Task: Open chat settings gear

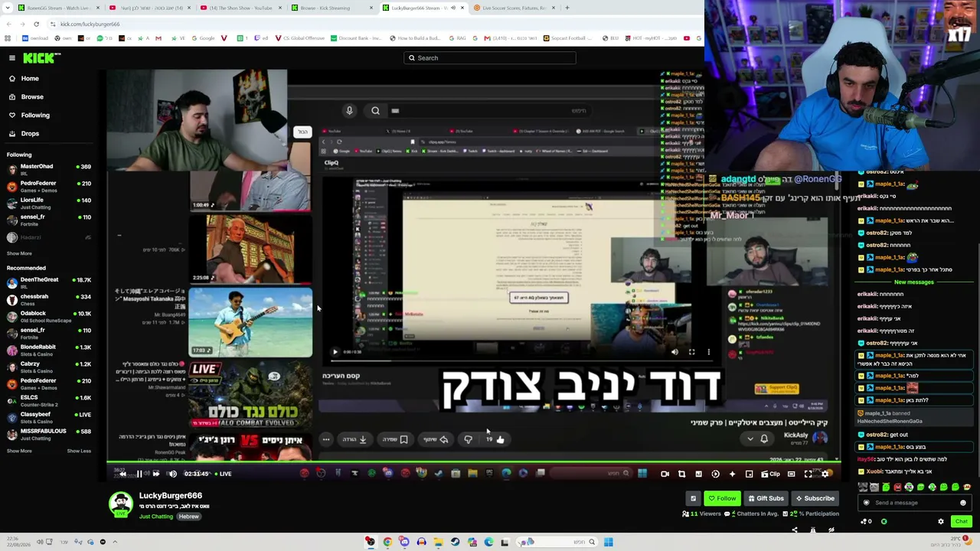Action: tap(941, 521)
